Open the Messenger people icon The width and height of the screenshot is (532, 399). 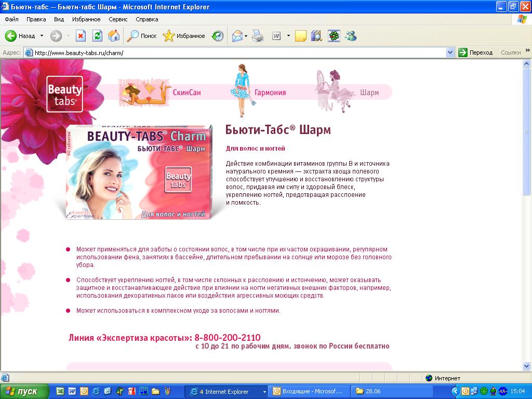pos(351,36)
